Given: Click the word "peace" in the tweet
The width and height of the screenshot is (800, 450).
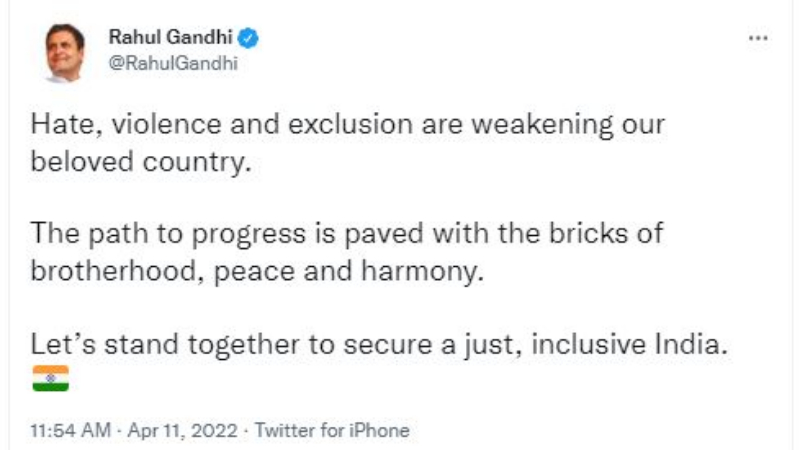Looking at the screenshot, I should click(x=254, y=271).
